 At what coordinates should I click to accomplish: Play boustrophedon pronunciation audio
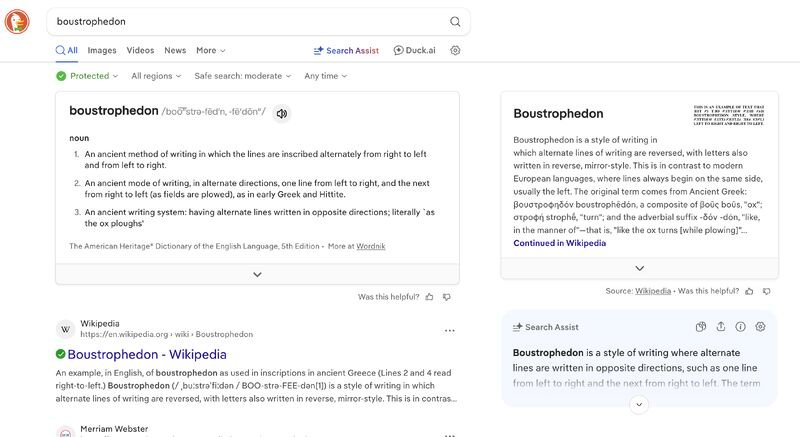click(281, 113)
